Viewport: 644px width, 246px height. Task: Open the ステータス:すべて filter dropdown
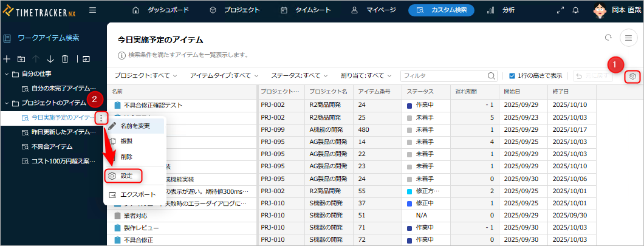(300, 76)
